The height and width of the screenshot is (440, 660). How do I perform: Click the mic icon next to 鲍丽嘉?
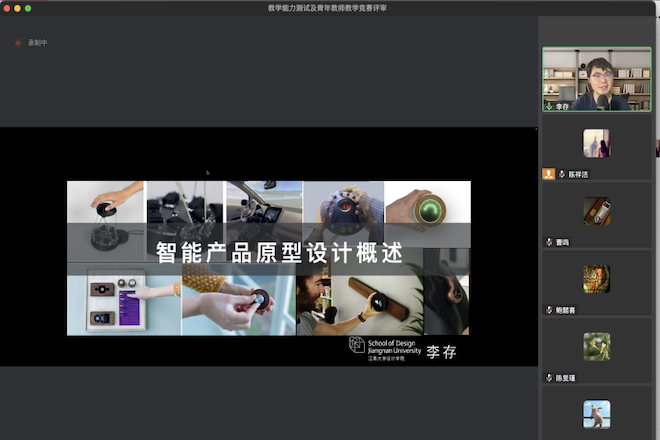pyautogui.click(x=549, y=310)
